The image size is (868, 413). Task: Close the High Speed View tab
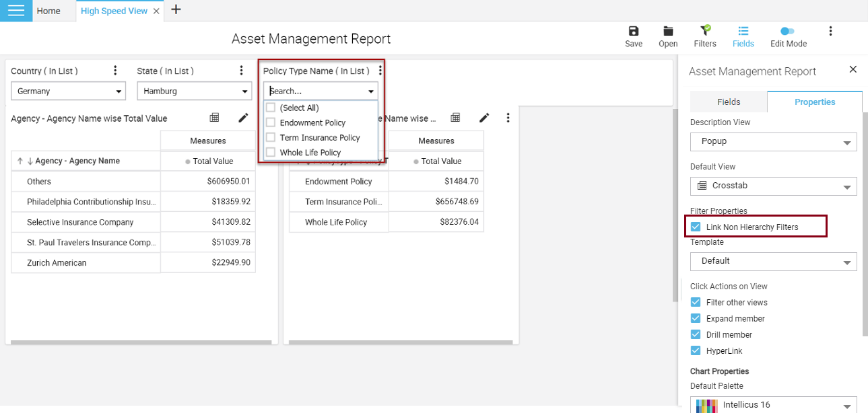click(x=157, y=11)
